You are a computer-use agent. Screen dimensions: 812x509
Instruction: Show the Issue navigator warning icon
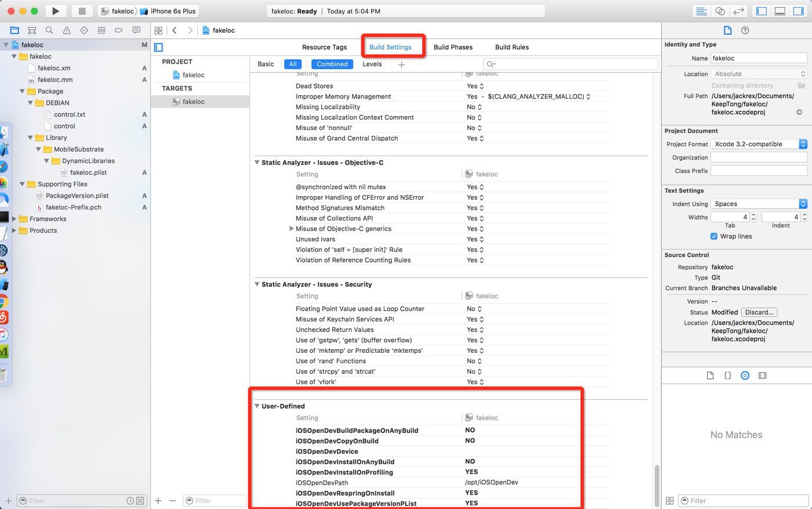pyautogui.click(x=67, y=30)
